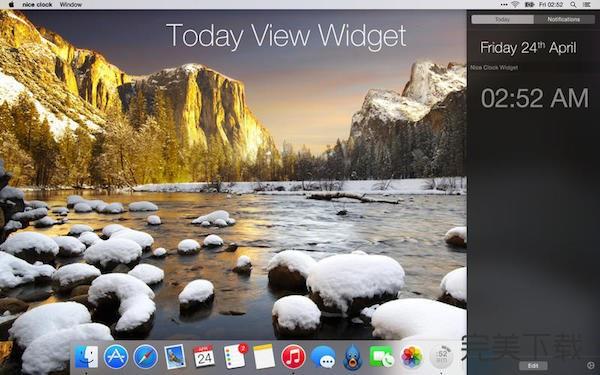Open the blue bird Twitter client icon

[352, 357]
